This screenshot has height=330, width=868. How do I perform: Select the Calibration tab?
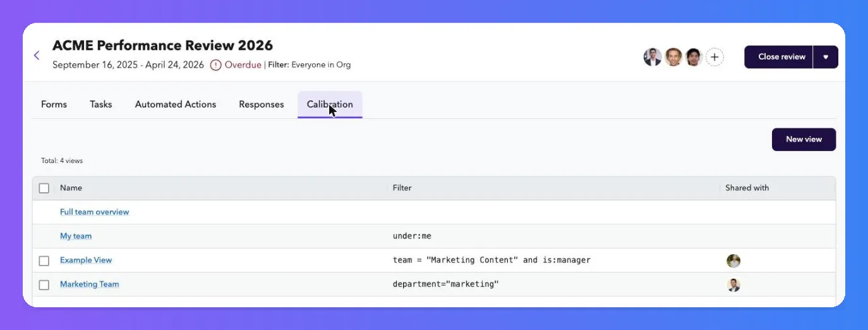point(330,104)
